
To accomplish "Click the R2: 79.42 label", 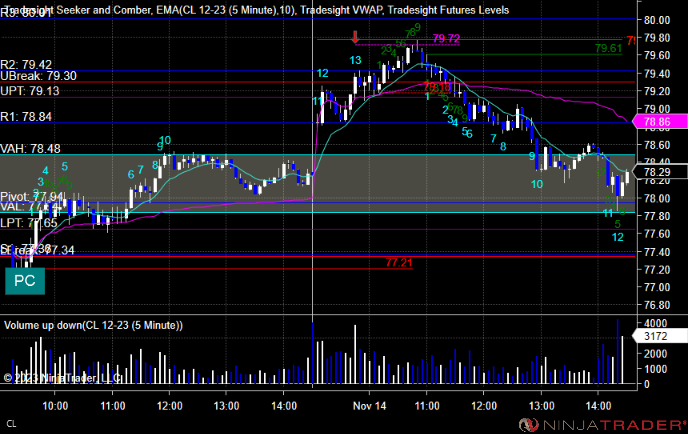I will [26, 65].
